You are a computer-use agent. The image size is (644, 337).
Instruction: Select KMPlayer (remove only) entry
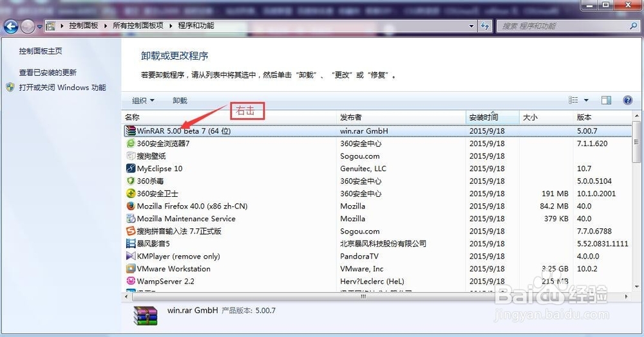coord(178,256)
